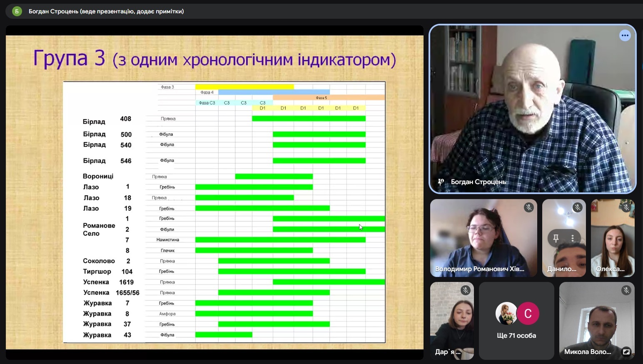Click the 'Амфора' cell in the chart
Viewport: 643px width, 364px height.
(167, 314)
